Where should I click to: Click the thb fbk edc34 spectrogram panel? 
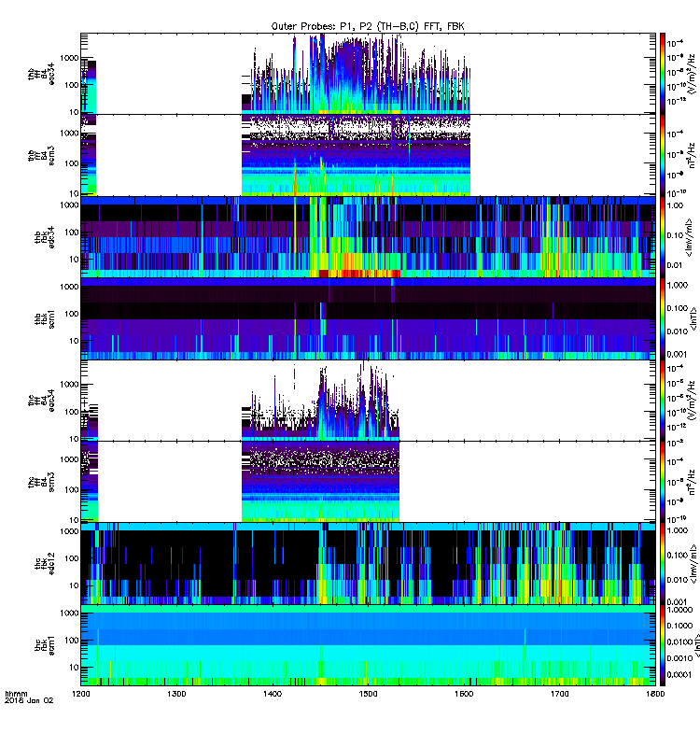coord(368,237)
